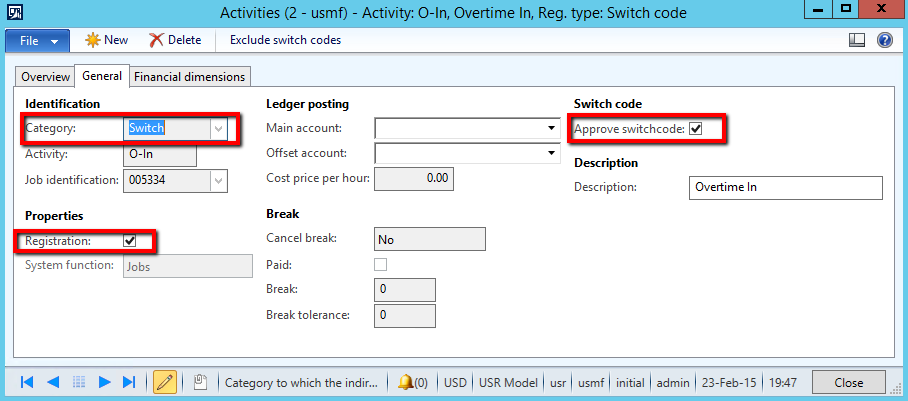Go to the first record arrow
This screenshot has width=908, height=401.
[27, 382]
